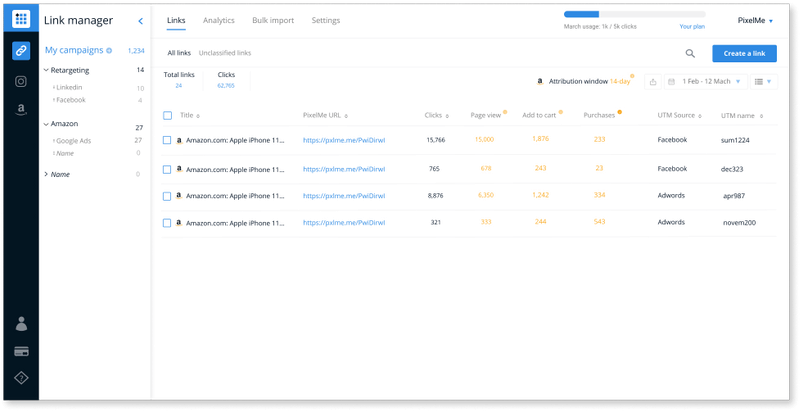The image size is (800, 411).
Task: Open pxlme.me link in apr987 row
Action: [x=344, y=196]
